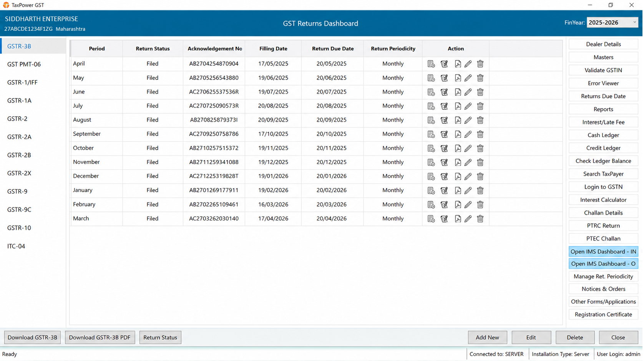Image resolution: width=644 pixels, height=361 pixels.
Task: Open the Interest/Late Fee option
Action: coord(603,122)
